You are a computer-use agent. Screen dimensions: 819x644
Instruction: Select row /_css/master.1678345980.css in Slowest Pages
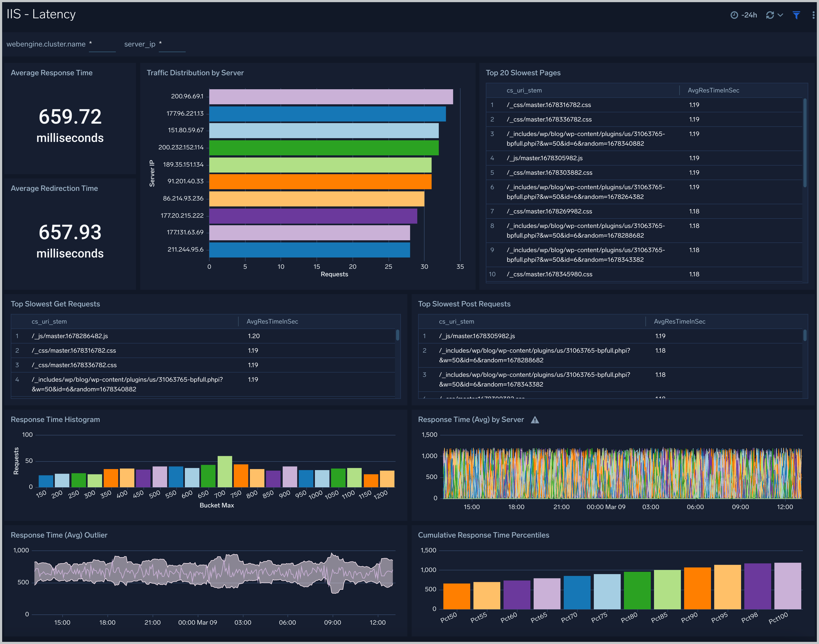(644, 274)
